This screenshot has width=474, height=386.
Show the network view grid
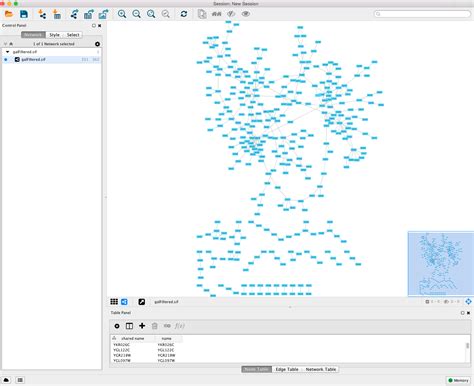(114, 302)
